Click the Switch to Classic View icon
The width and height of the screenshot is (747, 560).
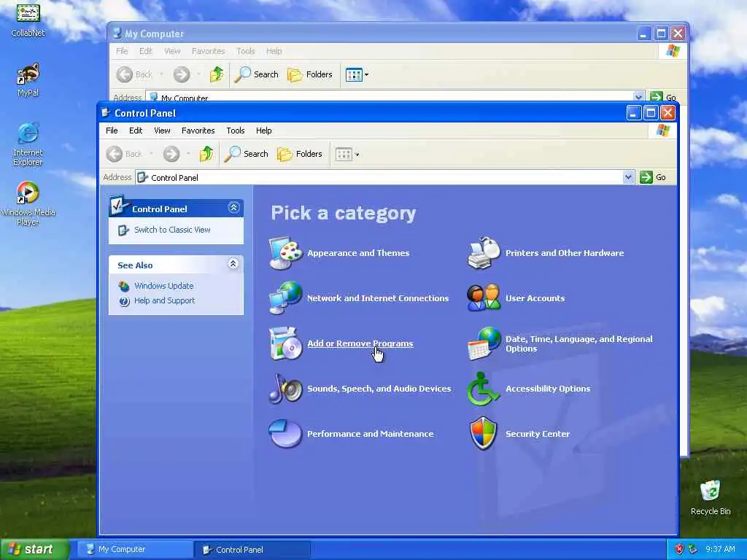coord(123,230)
